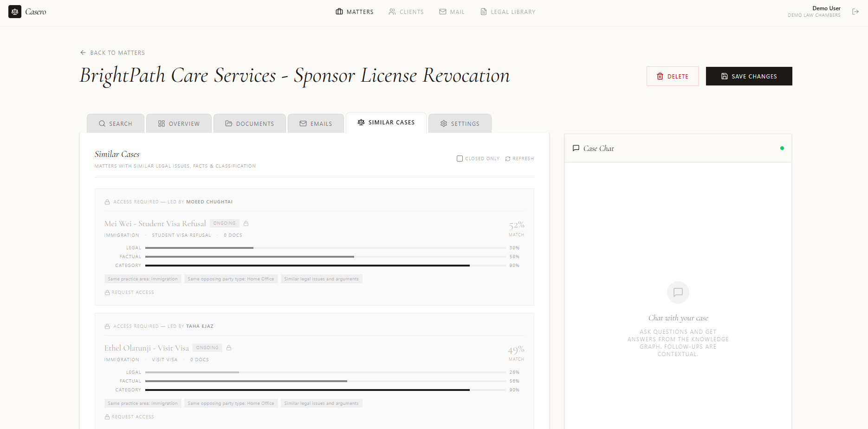Click the Settings tab gear icon
The width and height of the screenshot is (868, 429).
(x=444, y=123)
